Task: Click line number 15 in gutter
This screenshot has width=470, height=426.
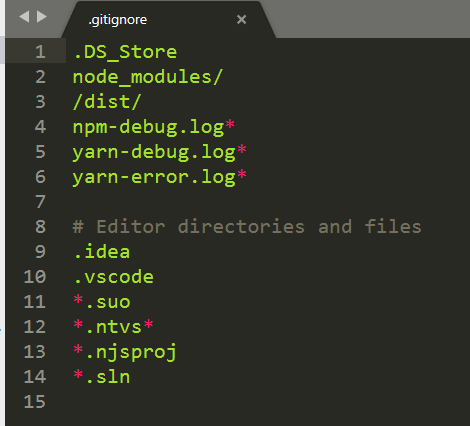Action: pos(35,402)
